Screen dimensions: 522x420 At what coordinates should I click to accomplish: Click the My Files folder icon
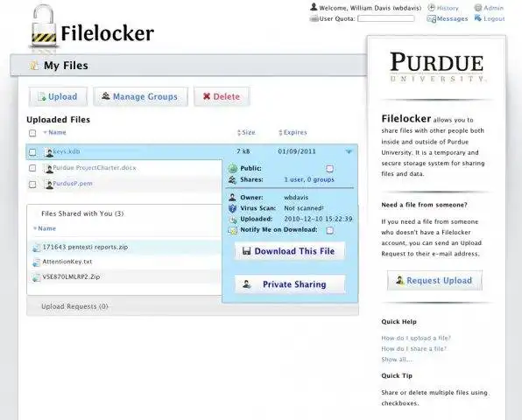(33, 65)
